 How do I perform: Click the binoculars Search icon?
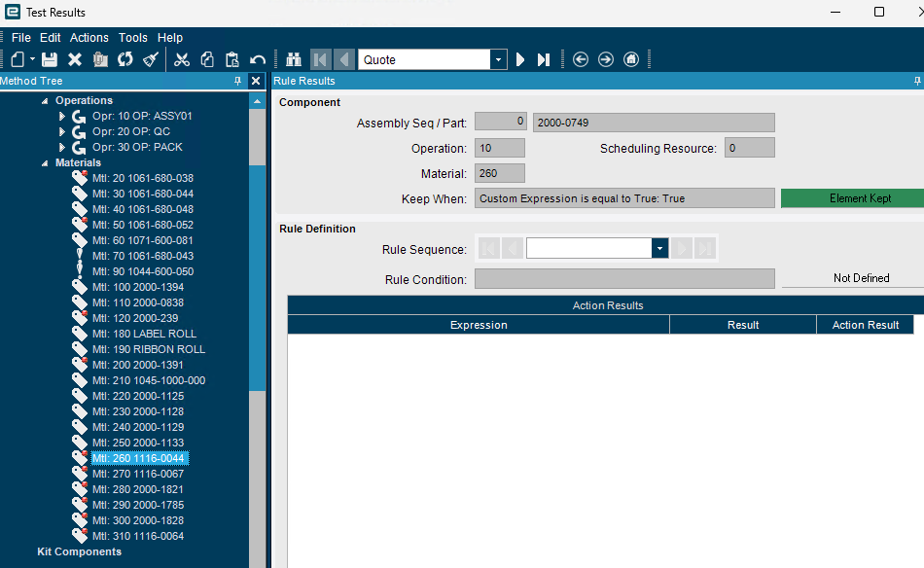click(x=294, y=59)
